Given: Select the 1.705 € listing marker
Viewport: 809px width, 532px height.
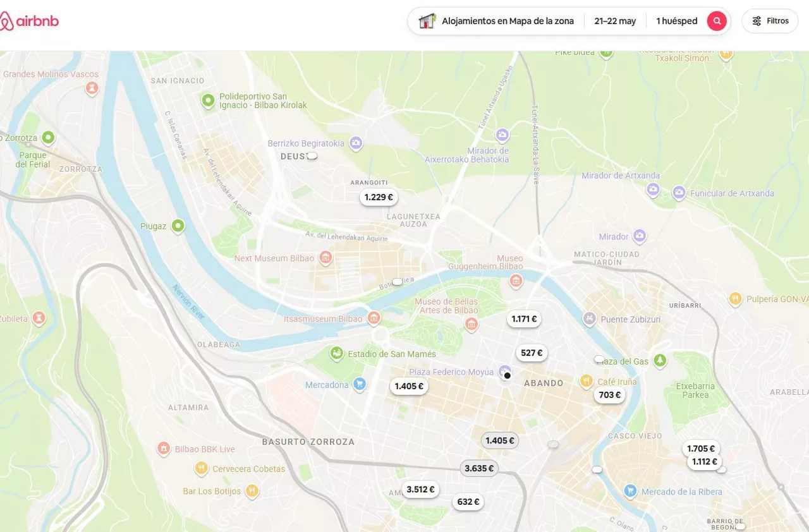Looking at the screenshot, I should [701, 449].
